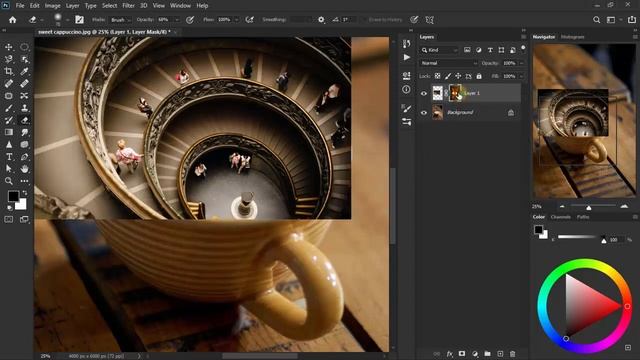Open eraser Mode Brush dropdown
Image resolution: width=640 pixels, height=360 pixels.
pos(120,20)
